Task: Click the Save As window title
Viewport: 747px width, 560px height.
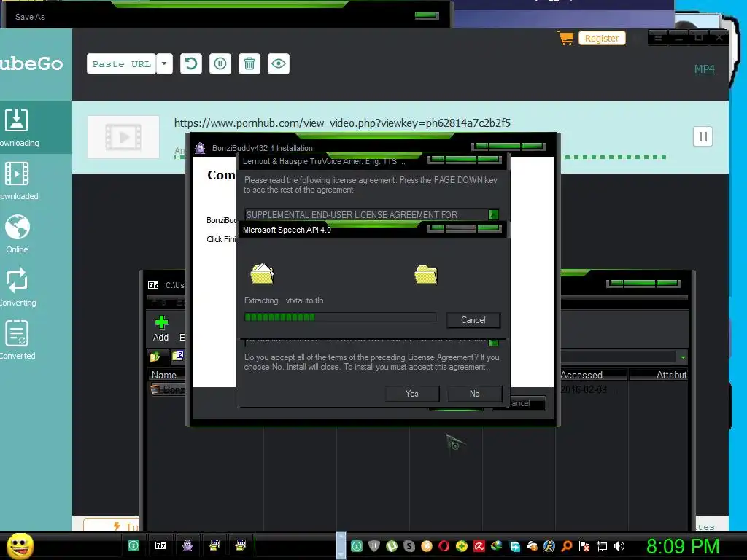Action: tap(30, 17)
